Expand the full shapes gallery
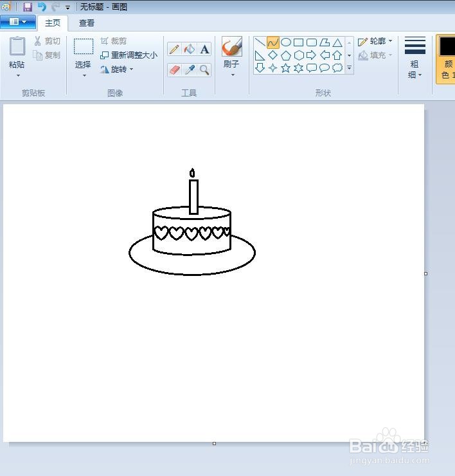The width and height of the screenshot is (455, 476). pos(349,68)
